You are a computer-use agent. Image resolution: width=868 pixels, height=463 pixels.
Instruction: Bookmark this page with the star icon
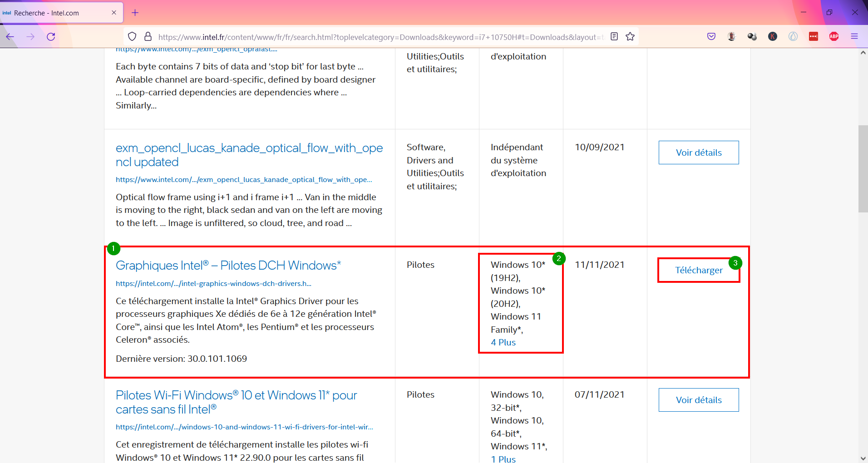pos(630,36)
